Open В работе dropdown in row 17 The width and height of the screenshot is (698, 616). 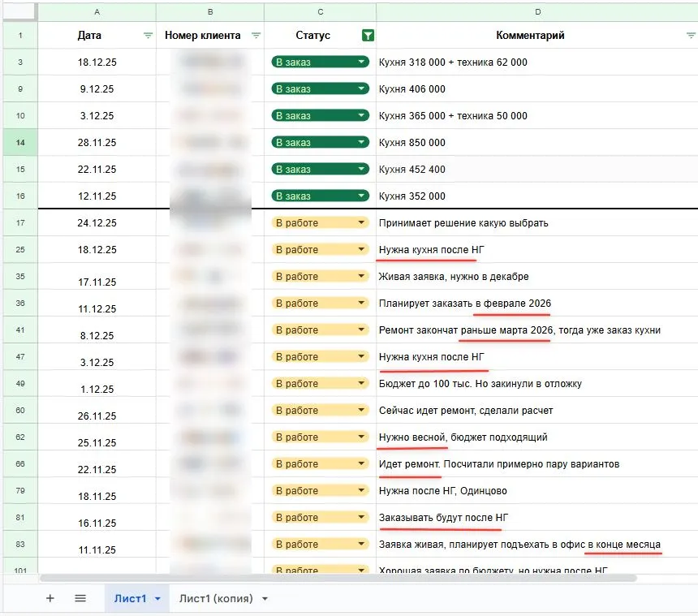(361, 223)
